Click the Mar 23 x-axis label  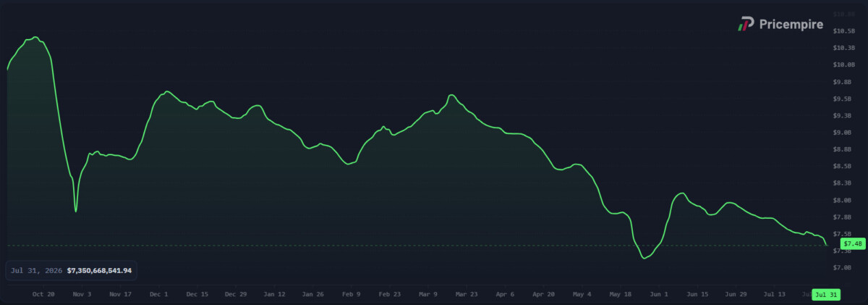(x=466, y=295)
